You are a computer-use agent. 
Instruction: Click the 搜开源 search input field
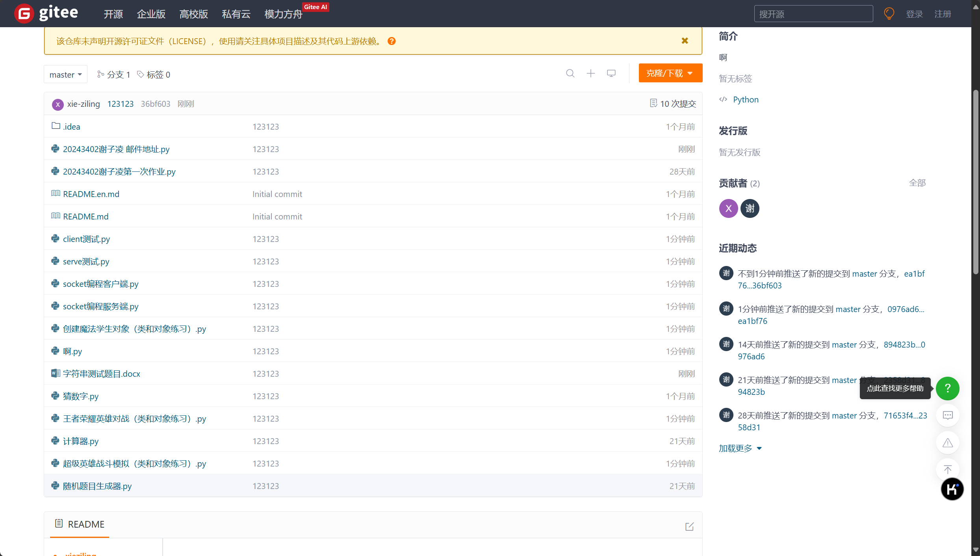click(x=813, y=14)
